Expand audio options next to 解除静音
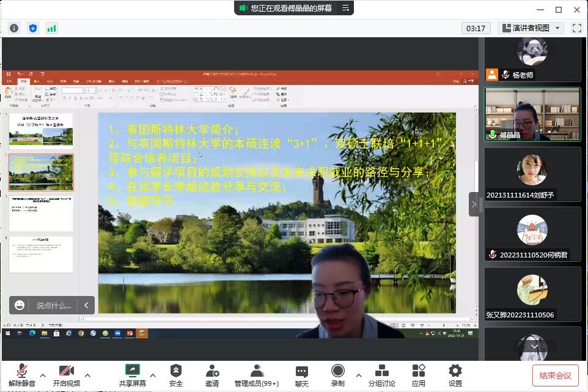This screenshot has height=392, width=588. click(43, 375)
